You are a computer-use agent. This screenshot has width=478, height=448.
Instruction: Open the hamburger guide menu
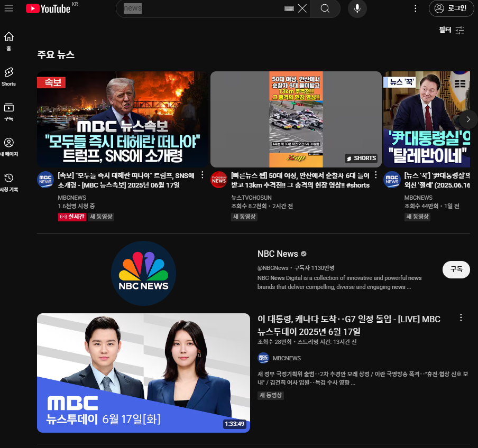[9, 8]
